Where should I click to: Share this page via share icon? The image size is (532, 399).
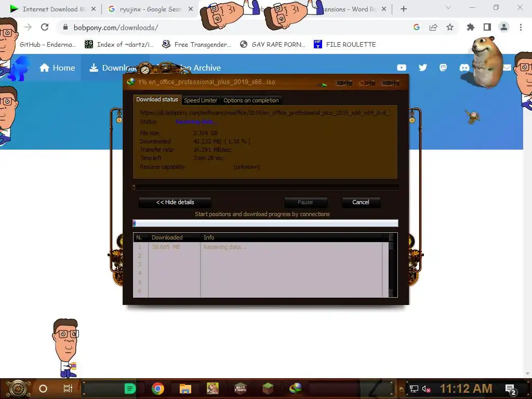[x=433, y=28]
